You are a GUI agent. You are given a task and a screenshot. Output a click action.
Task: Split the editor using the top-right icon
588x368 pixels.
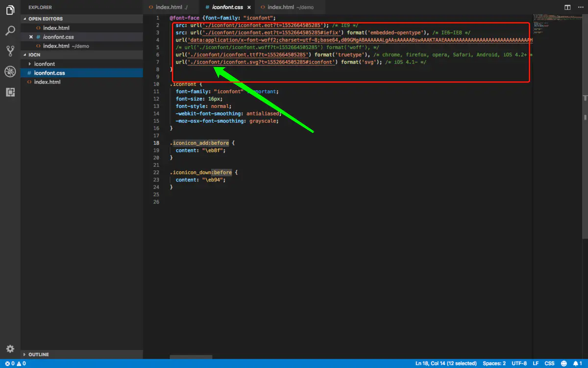coord(567,7)
